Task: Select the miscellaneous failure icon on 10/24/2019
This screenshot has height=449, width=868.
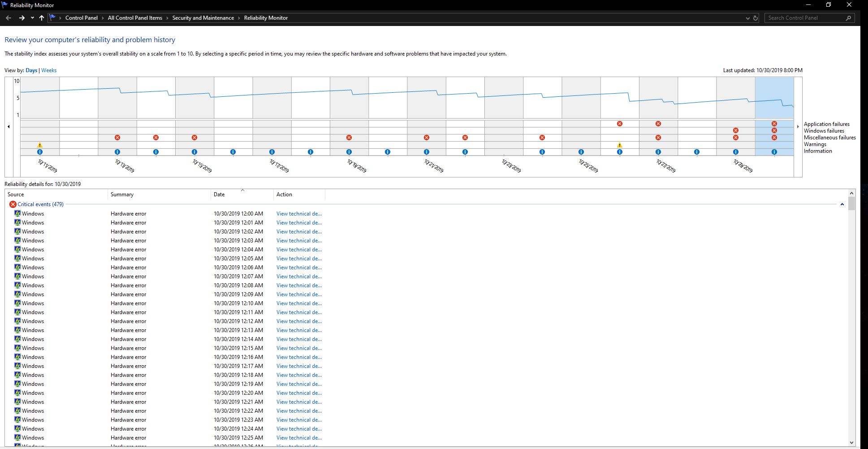Action: pyautogui.click(x=542, y=138)
